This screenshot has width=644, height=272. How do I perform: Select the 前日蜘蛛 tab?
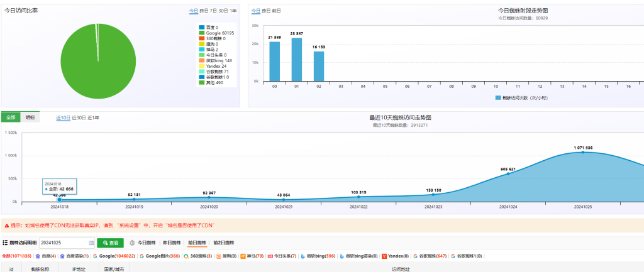(197, 242)
